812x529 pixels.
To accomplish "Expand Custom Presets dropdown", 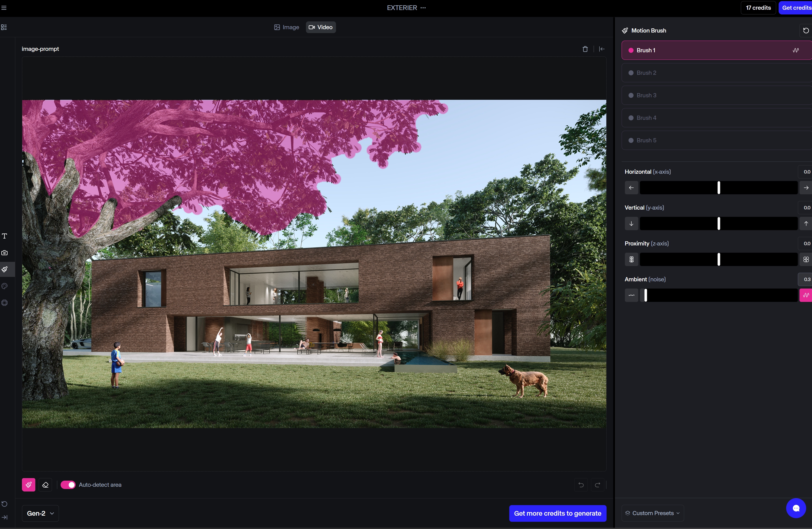I will [x=652, y=513].
